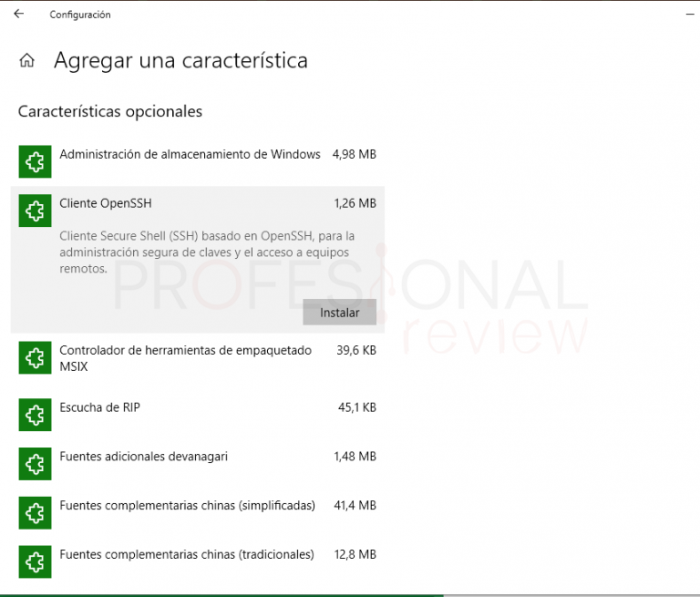Click the 1,48 MB size value

355,457
